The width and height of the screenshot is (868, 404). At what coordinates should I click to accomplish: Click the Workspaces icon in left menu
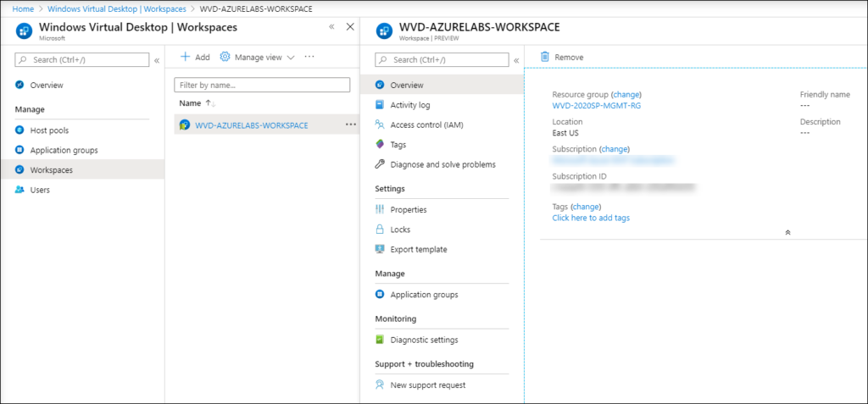point(19,170)
